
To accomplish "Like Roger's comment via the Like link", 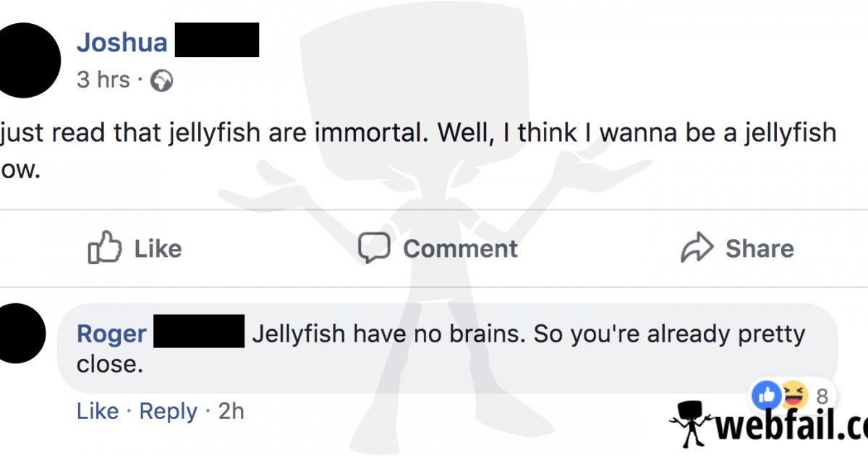I will [x=98, y=411].
